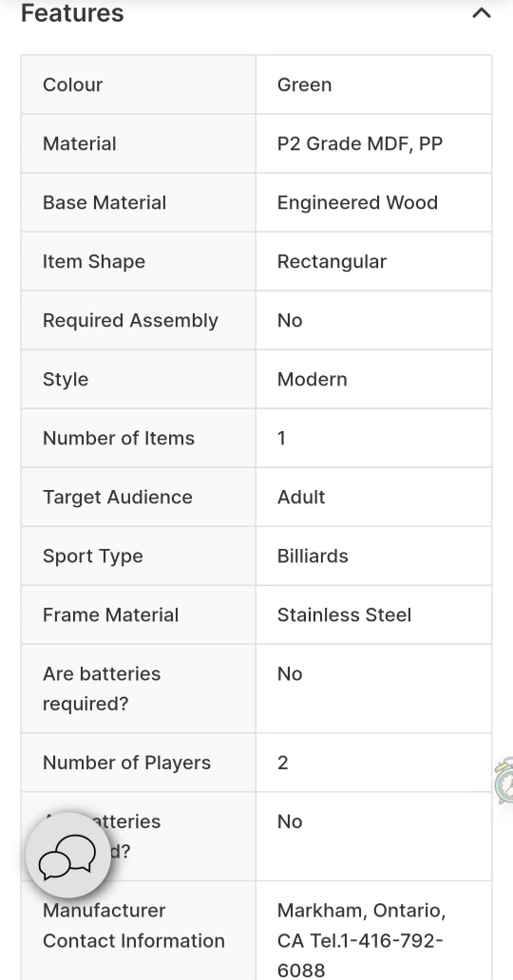Click the Billiards sport type value
The image size is (513, 980).
313,556
